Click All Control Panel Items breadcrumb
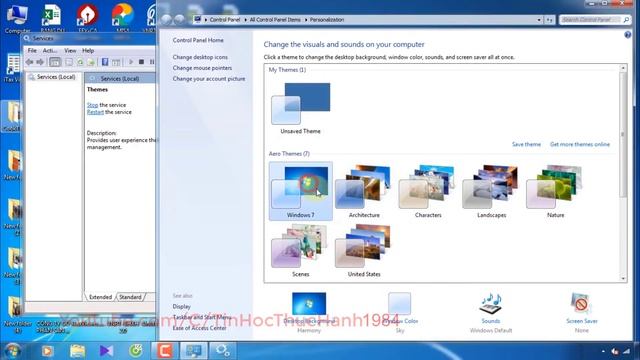Image resolution: width=640 pixels, height=360 pixels. point(275,20)
